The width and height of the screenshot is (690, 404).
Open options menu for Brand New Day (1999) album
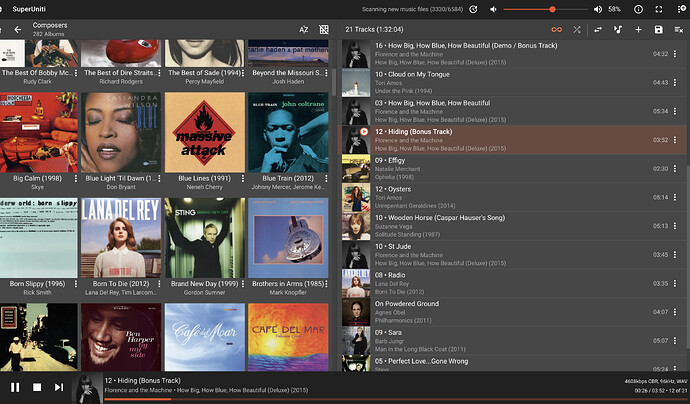tap(243, 284)
